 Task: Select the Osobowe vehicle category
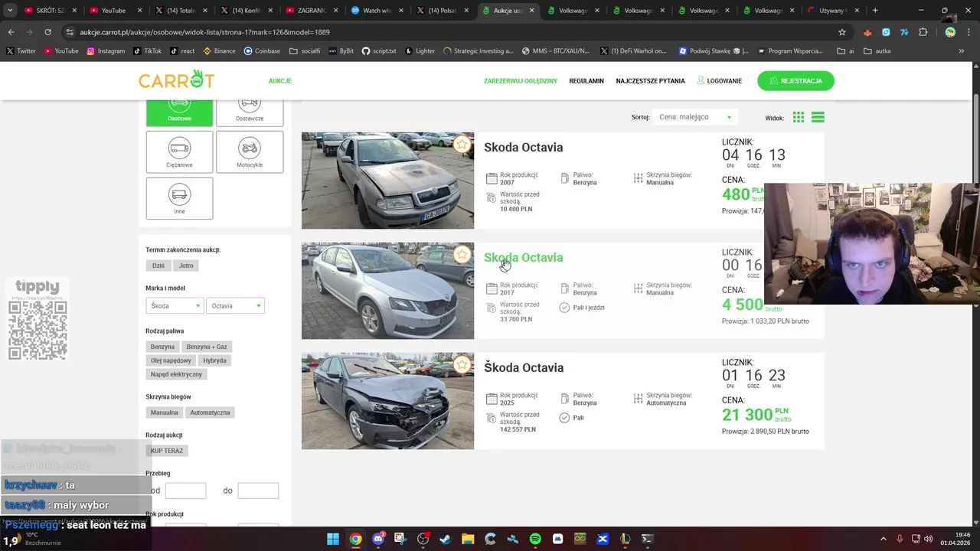pos(179,112)
